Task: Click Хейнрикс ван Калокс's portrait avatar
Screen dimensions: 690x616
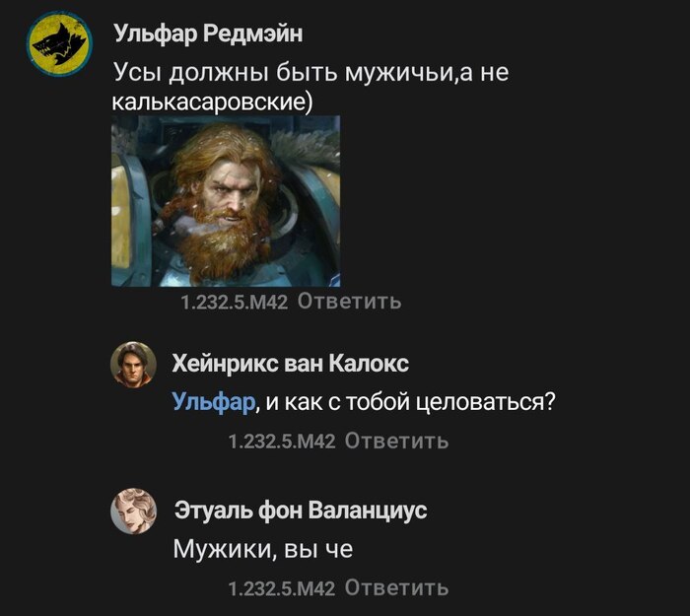Action: tap(133, 365)
